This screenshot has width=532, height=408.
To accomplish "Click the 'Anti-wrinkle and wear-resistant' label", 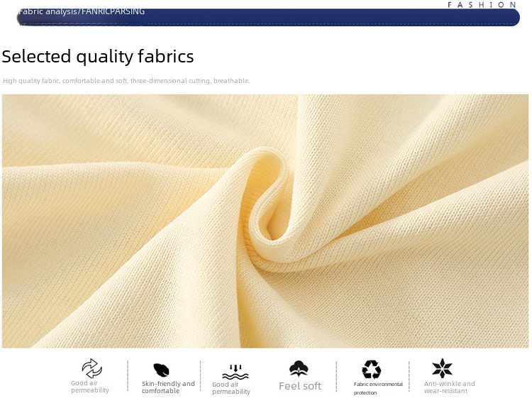I will point(449,387).
